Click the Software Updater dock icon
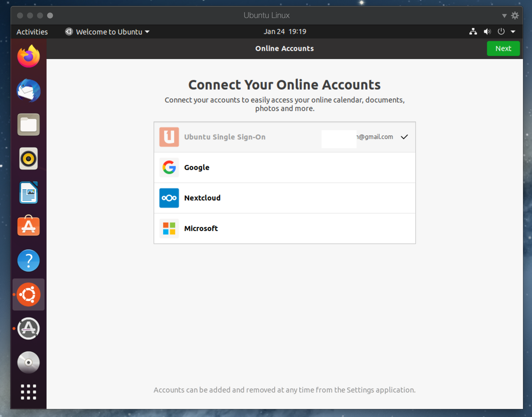The image size is (532, 417). [28, 328]
